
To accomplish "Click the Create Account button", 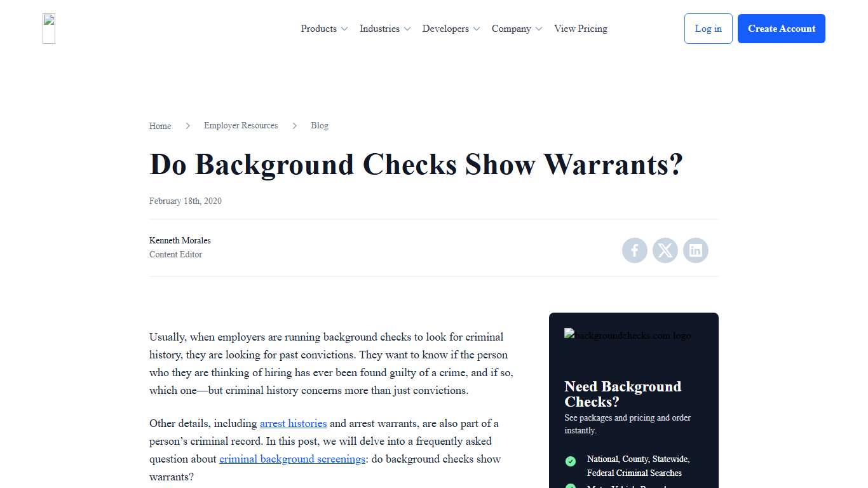I will tap(781, 29).
